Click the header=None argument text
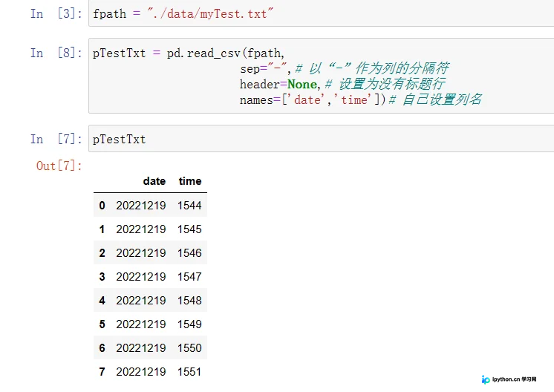This screenshot has height=392, width=554. point(280,85)
